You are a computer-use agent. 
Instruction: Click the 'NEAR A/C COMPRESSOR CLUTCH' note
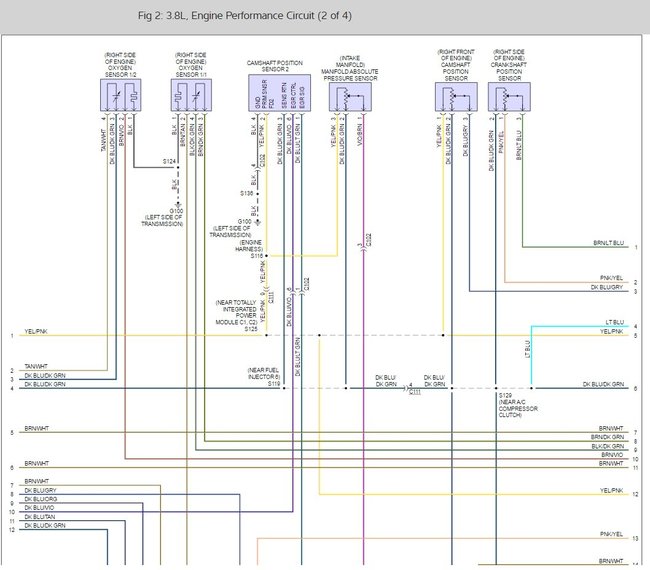[518, 408]
